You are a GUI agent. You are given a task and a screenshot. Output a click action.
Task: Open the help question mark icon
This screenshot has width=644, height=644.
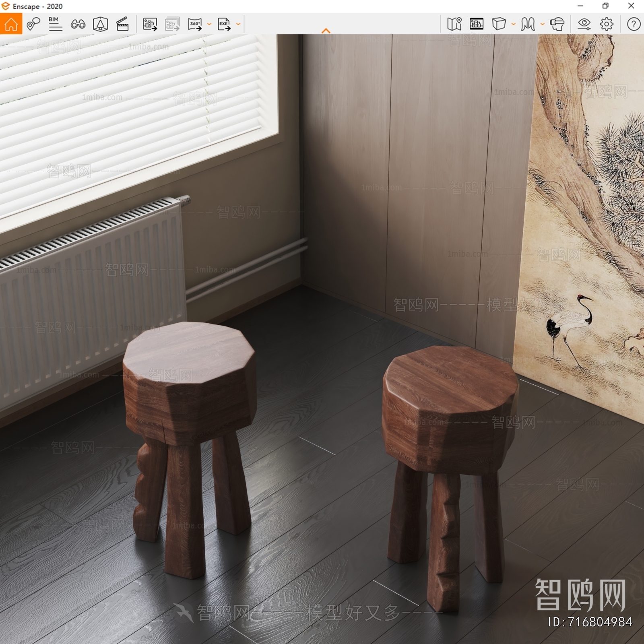pos(634,24)
